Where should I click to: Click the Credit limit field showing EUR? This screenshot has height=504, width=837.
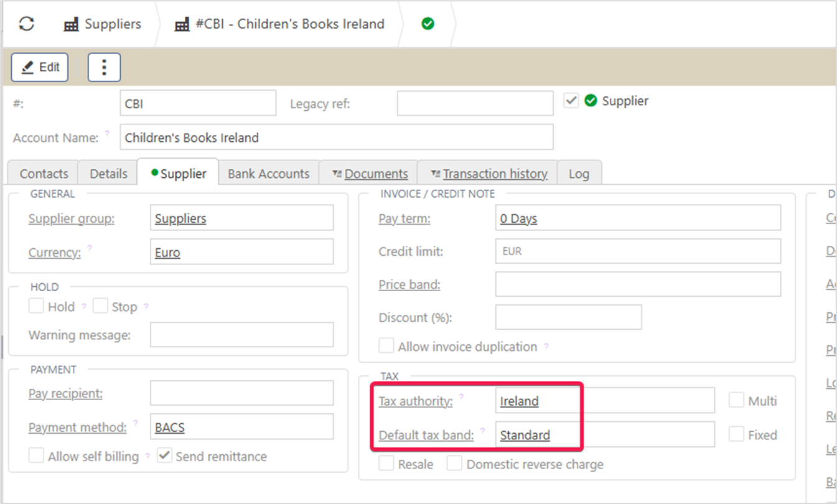[638, 251]
